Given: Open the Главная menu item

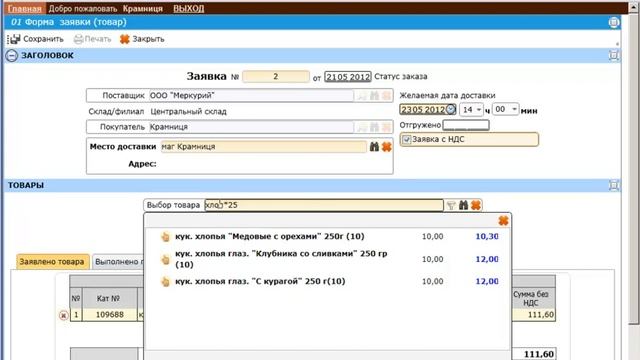Looking at the screenshot, I should coord(24,8).
